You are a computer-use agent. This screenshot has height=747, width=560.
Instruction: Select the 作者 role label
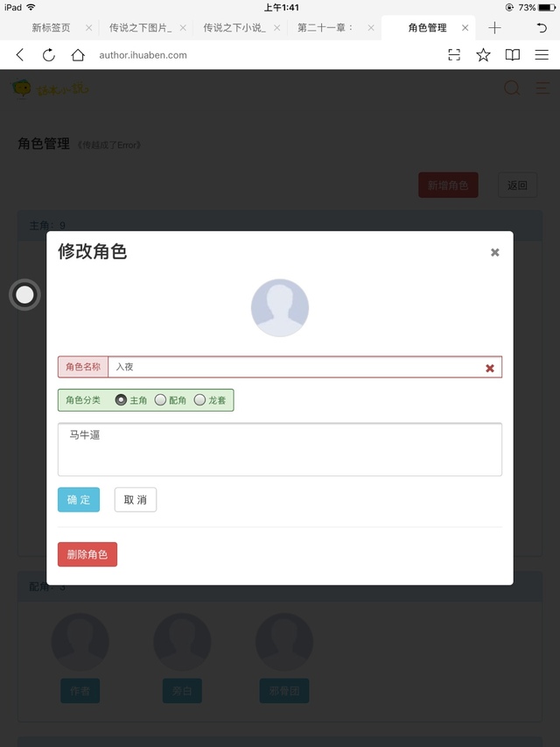click(80, 691)
